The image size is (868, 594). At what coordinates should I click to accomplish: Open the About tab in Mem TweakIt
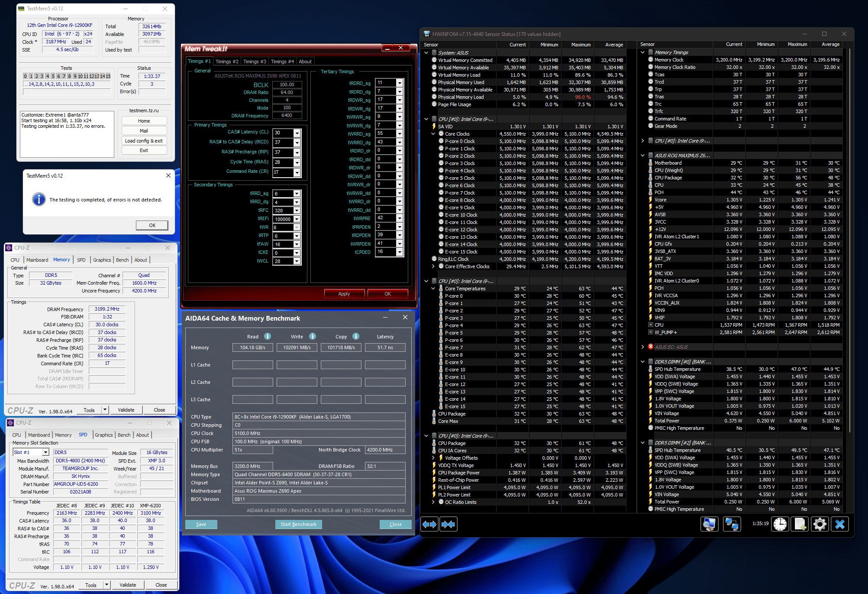(x=305, y=62)
